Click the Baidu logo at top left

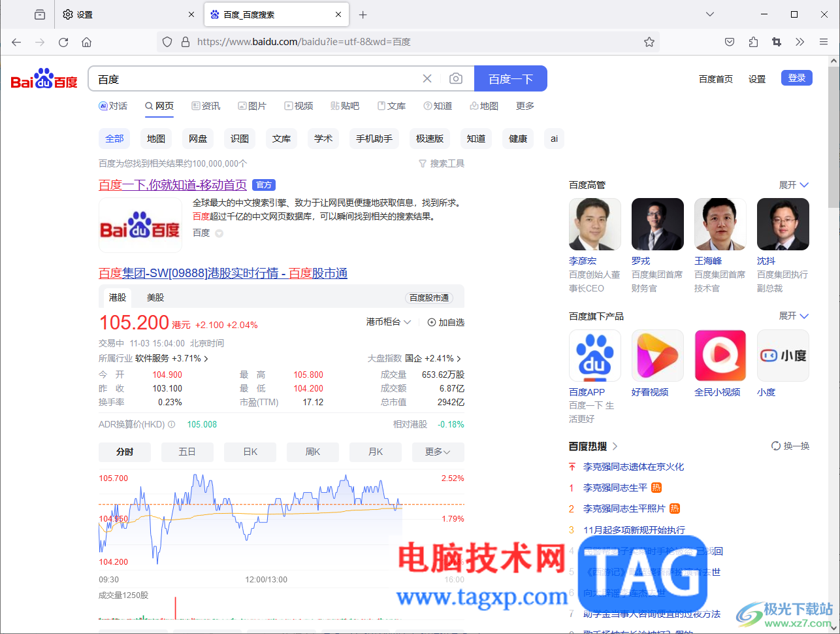[x=44, y=79]
